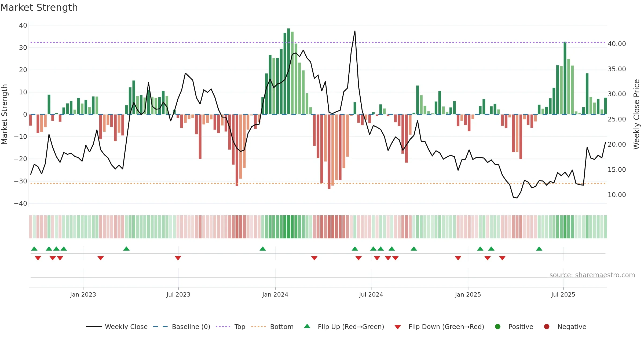Click the 40 strength axis label

tap(23, 25)
